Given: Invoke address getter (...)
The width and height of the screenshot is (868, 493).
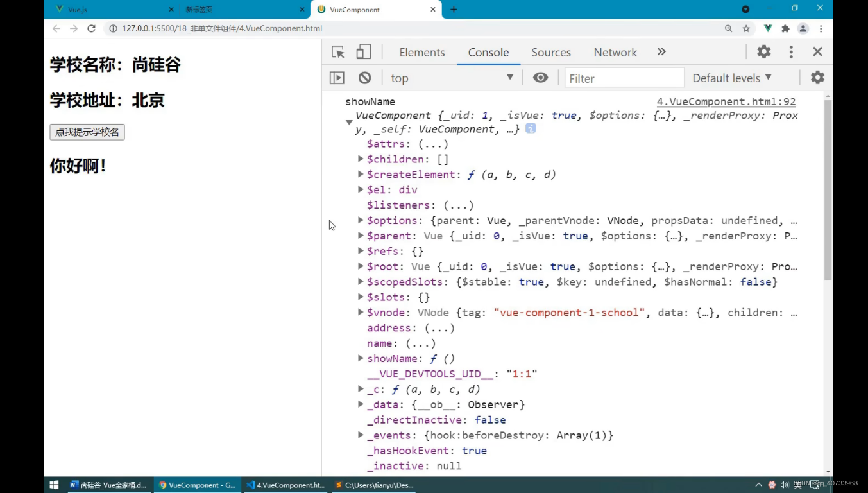Looking at the screenshot, I should (439, 328).
